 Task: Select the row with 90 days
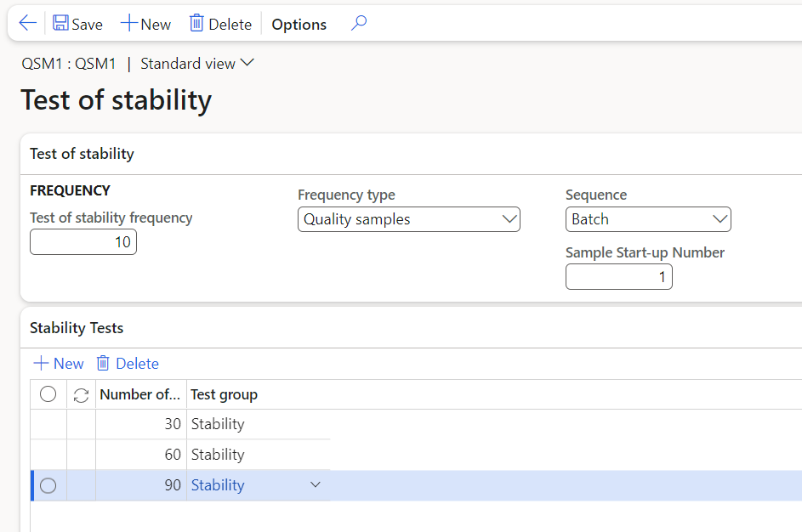tap(48, 485)
